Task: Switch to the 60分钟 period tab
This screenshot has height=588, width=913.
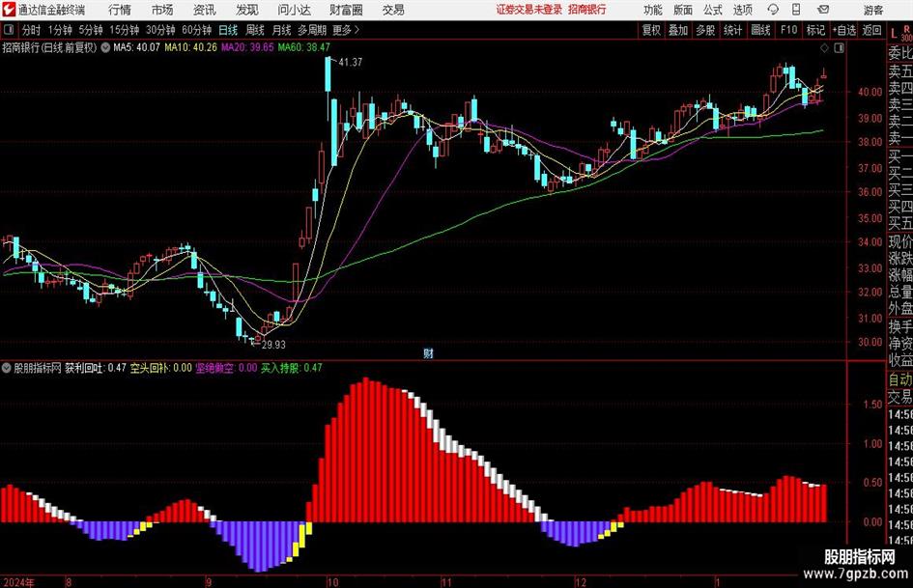Action: pyautogui.click(x=197, y=30)
